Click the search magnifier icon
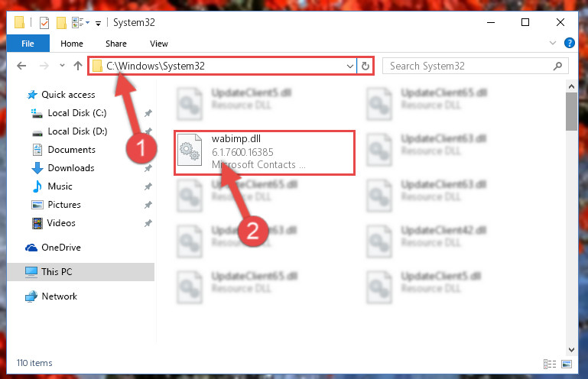 coord(557,66)
